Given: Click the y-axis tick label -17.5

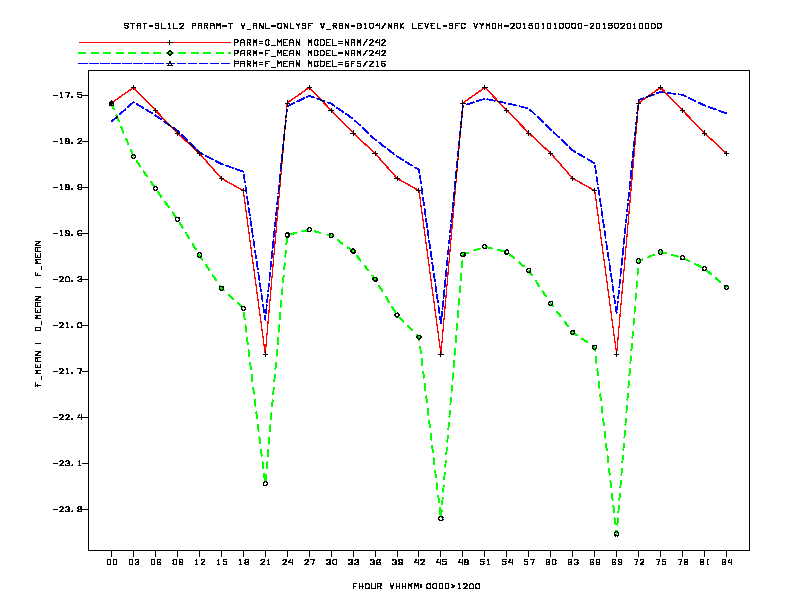Looking at the screenshot, I should [x=68, y=95].
